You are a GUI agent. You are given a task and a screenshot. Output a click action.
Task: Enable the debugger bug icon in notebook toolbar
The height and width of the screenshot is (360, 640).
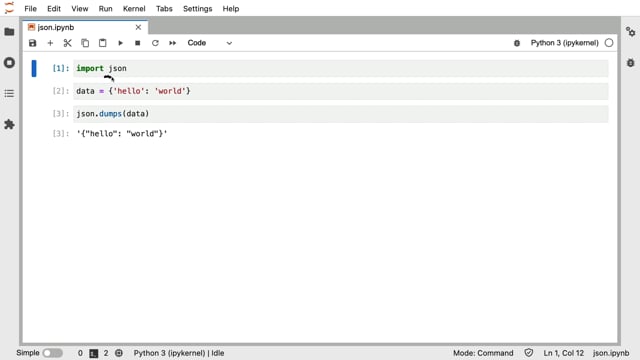pyautogui.click(x=517, y=43)
